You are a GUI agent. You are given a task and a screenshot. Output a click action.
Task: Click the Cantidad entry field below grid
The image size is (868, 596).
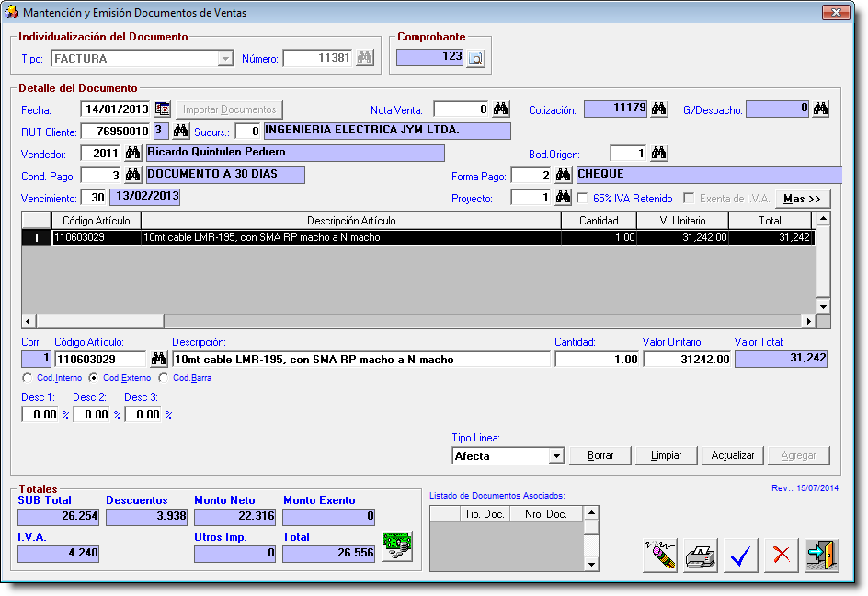coord(597,360)
